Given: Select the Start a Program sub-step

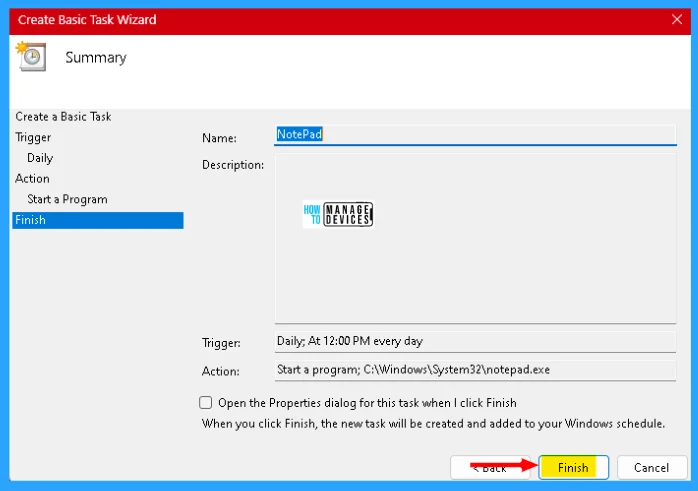Looking at the screenshot, I should point(67,199).
